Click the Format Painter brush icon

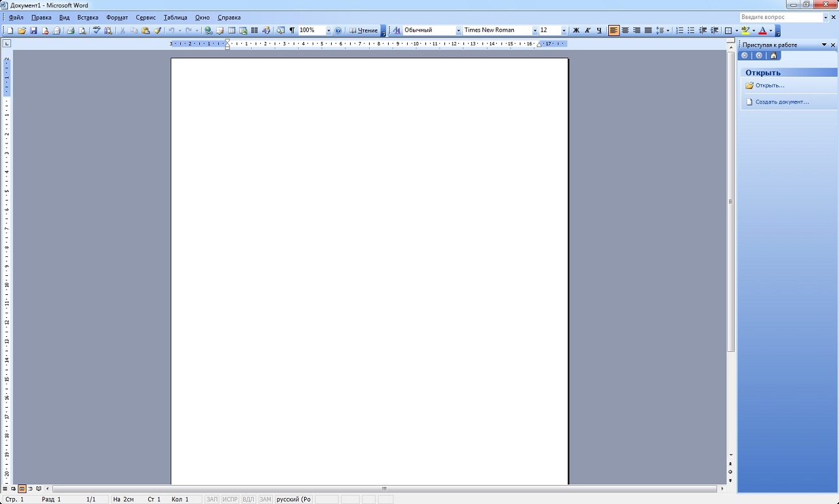[158, 31]
